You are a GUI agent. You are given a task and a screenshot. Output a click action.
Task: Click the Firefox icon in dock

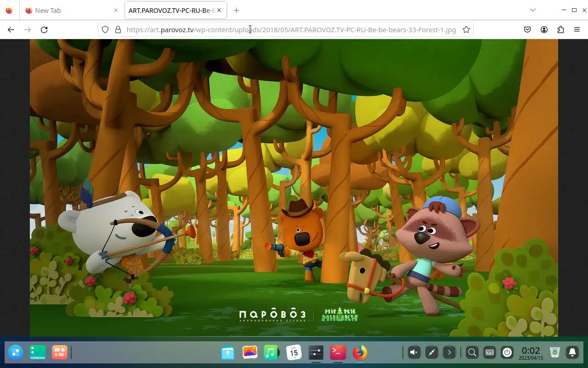360,353
